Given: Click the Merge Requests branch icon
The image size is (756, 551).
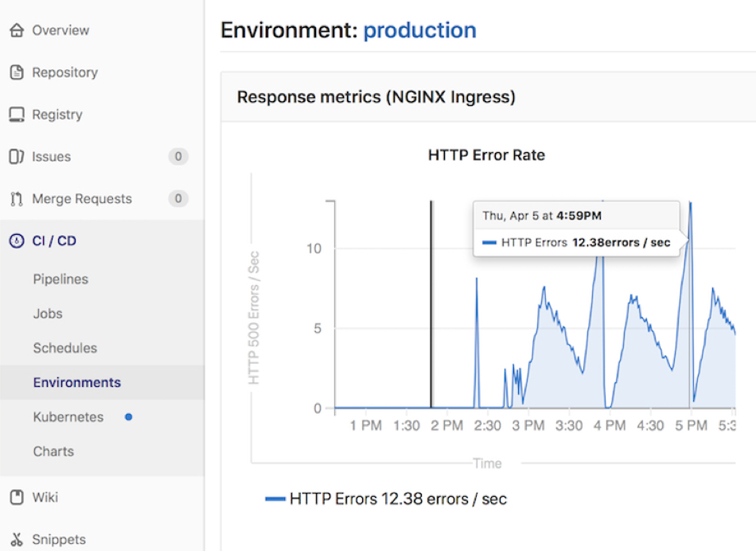Looking at the screenshot, I should coord(16,199).
